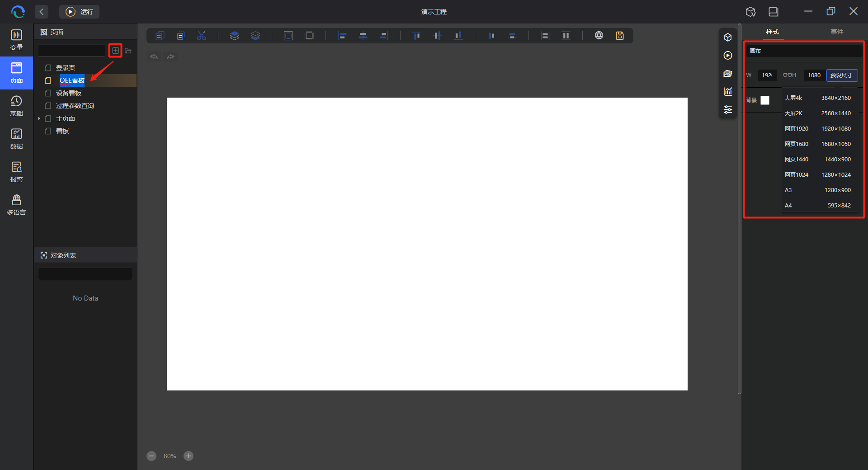Click the orange save icon
This screenshot has height=470, width=868.
point(620,35)
